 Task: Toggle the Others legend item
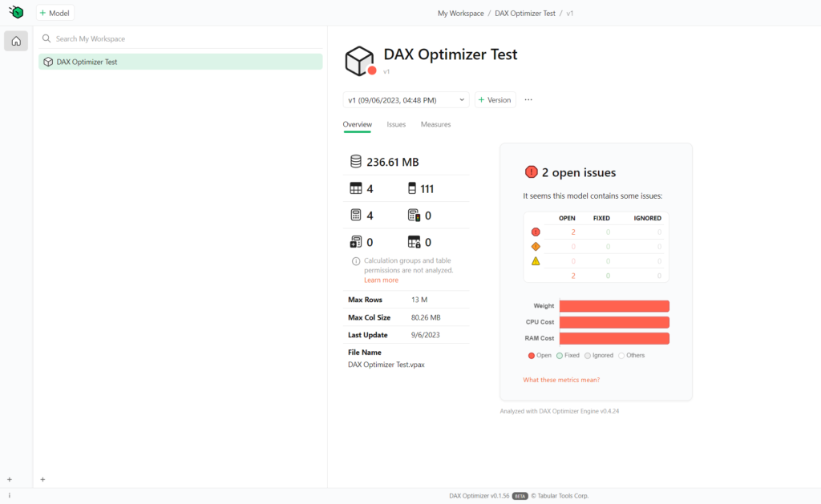pyautogui.click(x=632, y=356)
